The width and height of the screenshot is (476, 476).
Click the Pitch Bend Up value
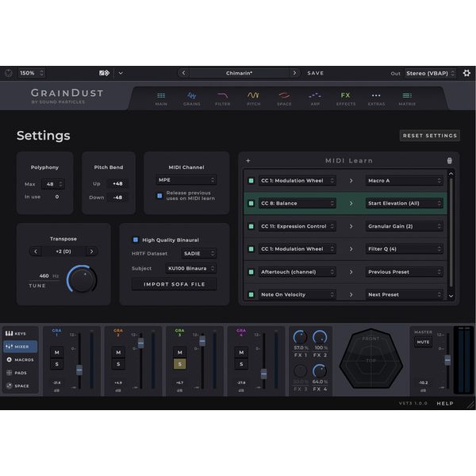point(117,184)
